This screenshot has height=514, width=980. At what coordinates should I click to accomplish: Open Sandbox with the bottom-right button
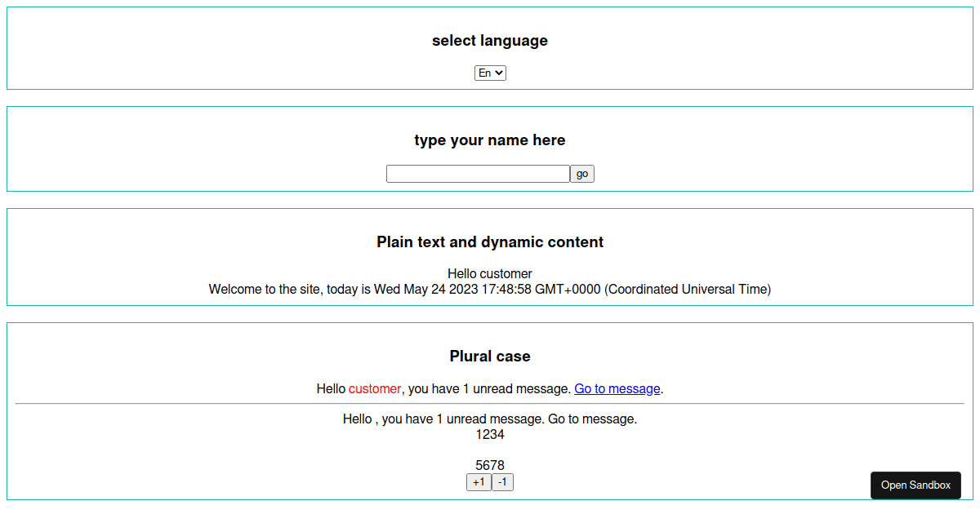click(915, 485)
